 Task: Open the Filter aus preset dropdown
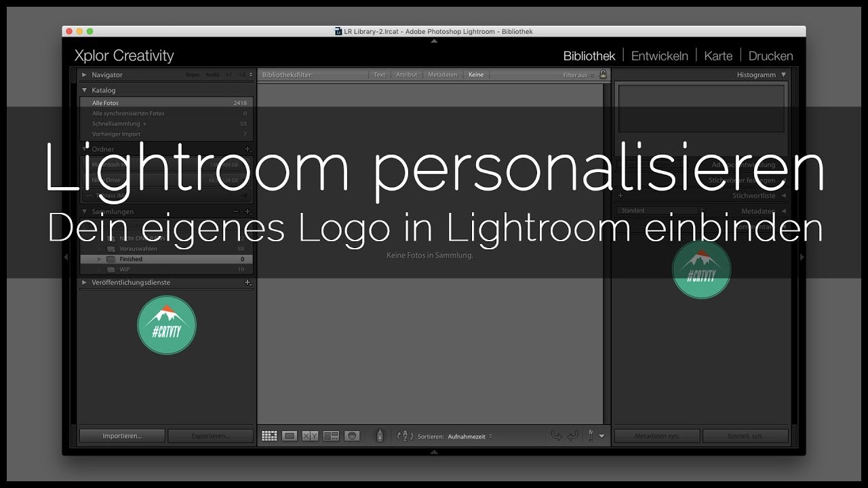(x=578, y=75)
